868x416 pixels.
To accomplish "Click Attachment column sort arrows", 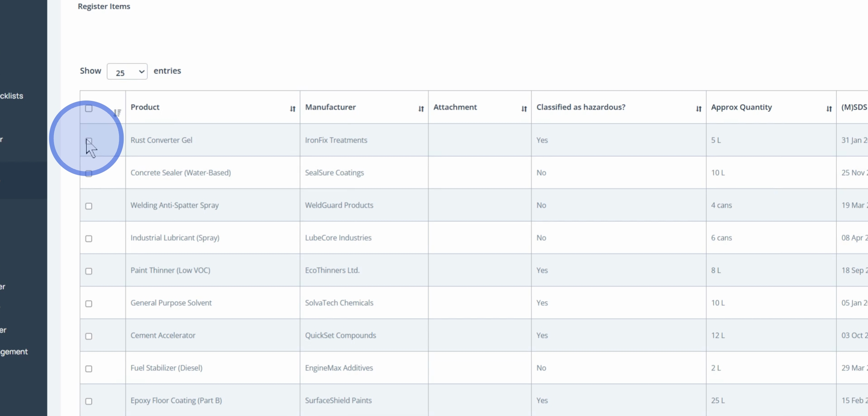I will click(524, 109).
